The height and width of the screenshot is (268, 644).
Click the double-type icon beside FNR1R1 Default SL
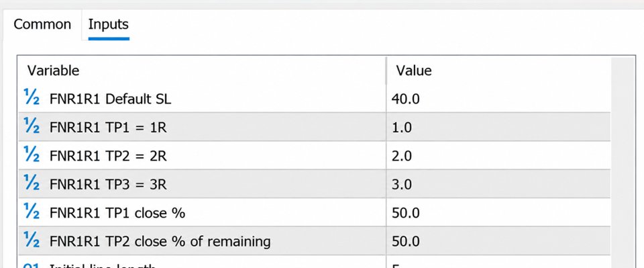click(x=32, y=97)
